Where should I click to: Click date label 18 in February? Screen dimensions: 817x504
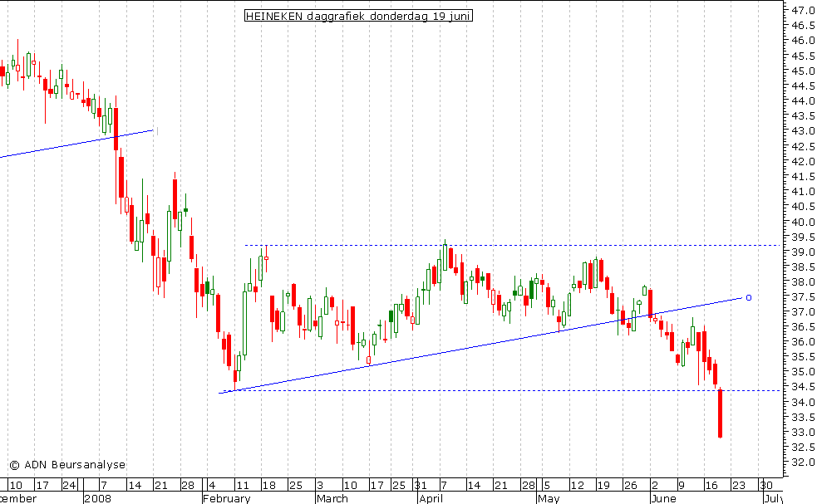(268, 485)
